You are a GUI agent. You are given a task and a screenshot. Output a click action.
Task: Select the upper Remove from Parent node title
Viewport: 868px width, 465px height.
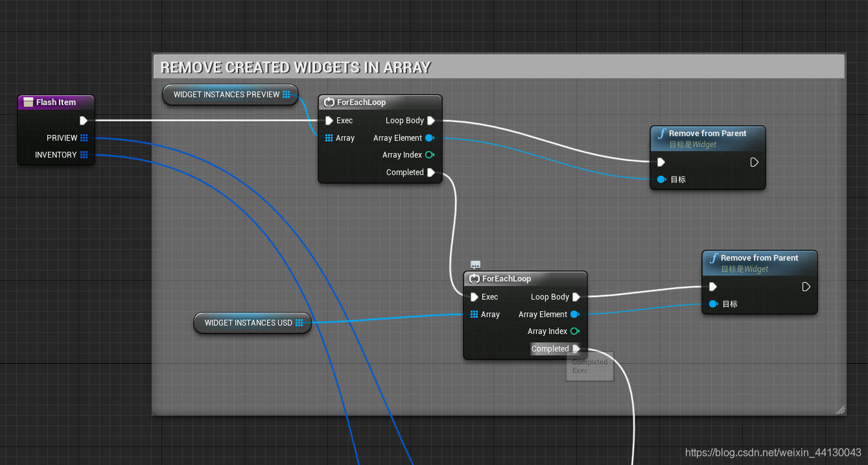(x=707, y=133)
